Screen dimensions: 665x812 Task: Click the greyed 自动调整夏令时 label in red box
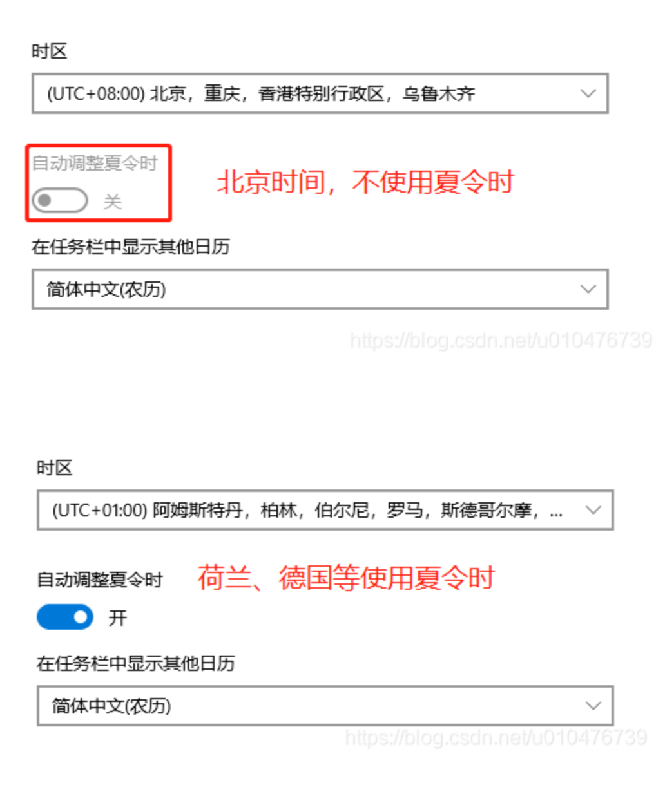point(95,163)
